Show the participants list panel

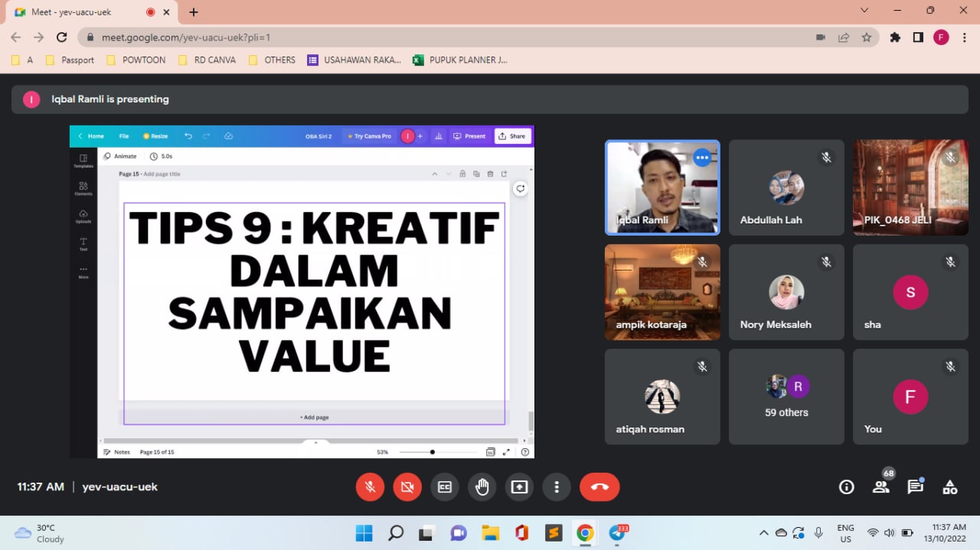coord(881,487)
